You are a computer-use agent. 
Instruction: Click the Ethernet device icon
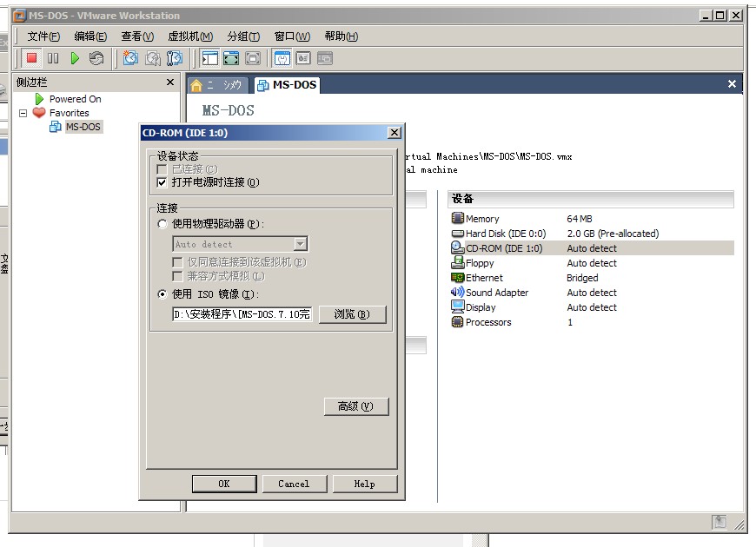pos(457,278)
